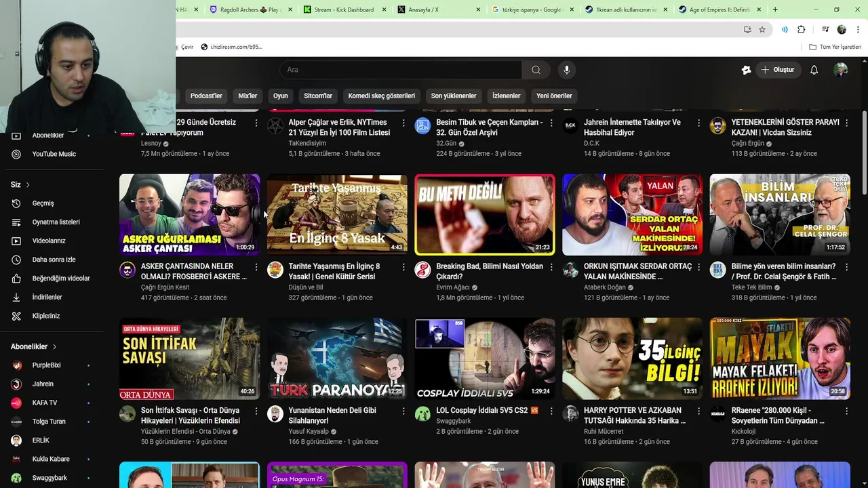Open Evrim Ağacı channel name link
This screenshot has height=488, width=868.
point(453,287)
